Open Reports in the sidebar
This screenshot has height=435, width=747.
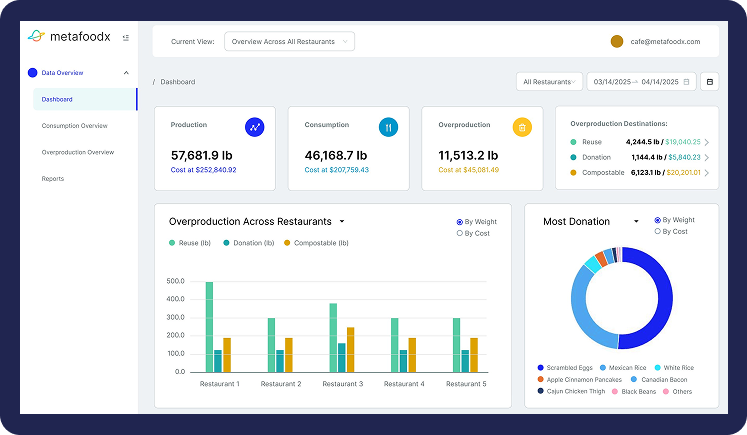(52, 179)
